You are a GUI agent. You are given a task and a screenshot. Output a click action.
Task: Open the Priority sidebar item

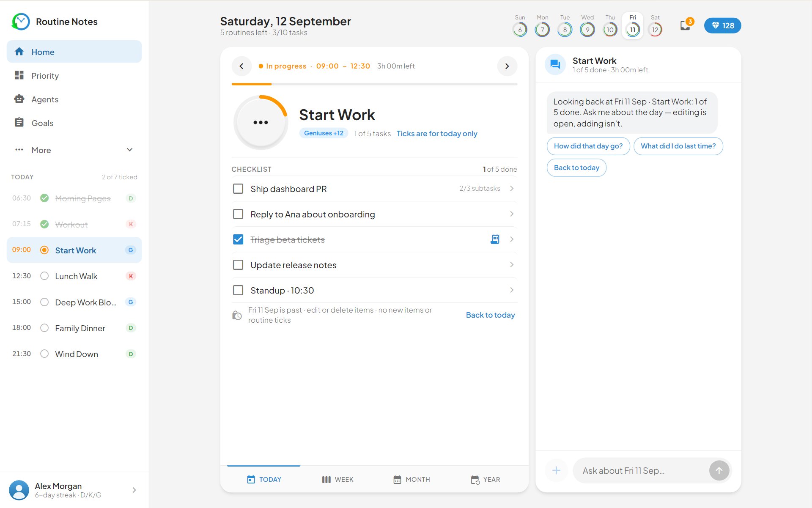coord(74,75)
